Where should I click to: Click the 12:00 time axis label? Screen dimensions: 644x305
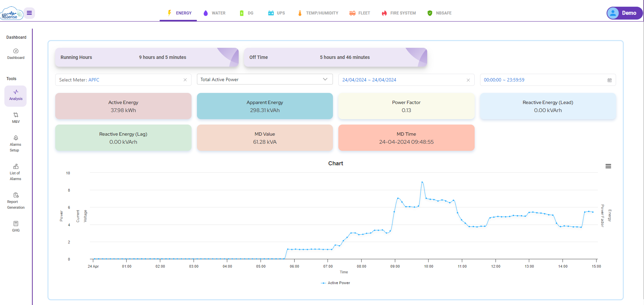click(496, 266)
